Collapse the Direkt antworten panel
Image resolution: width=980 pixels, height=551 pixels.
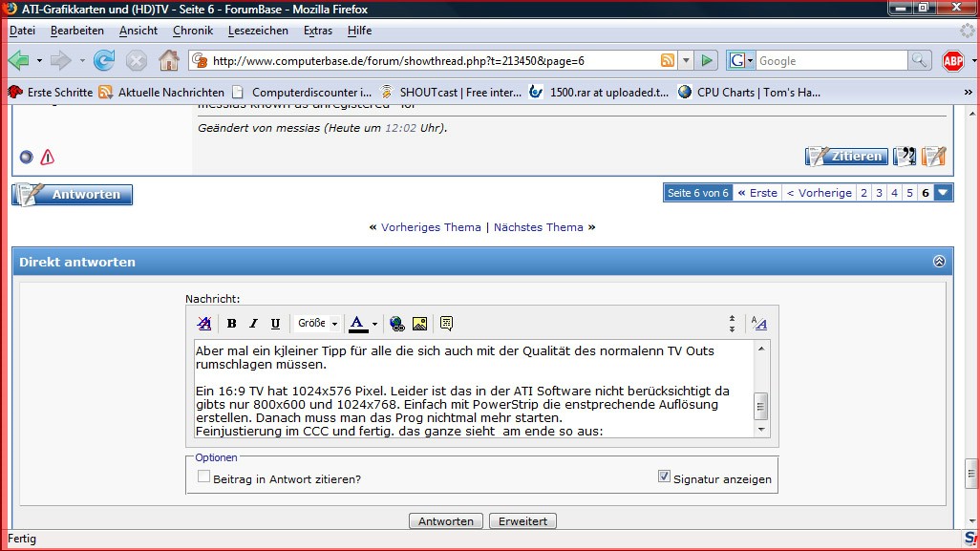(939, 261)
